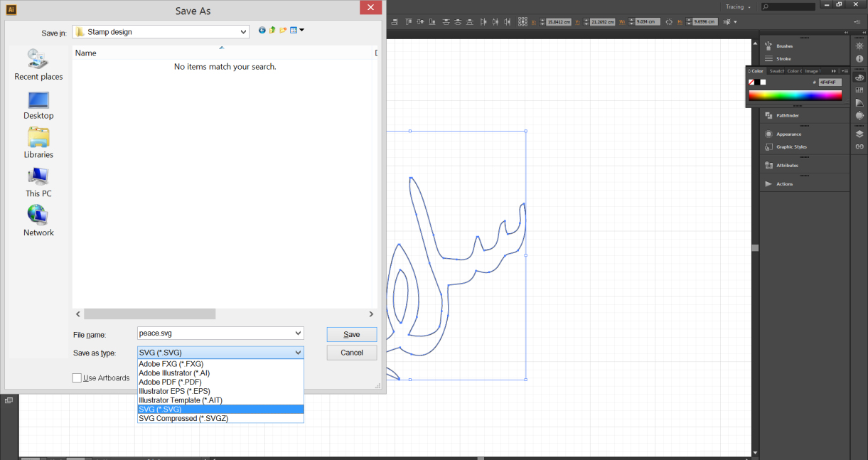Click the Y position value field
This screenshot has width=868, height=460.
tap(603, 22)
